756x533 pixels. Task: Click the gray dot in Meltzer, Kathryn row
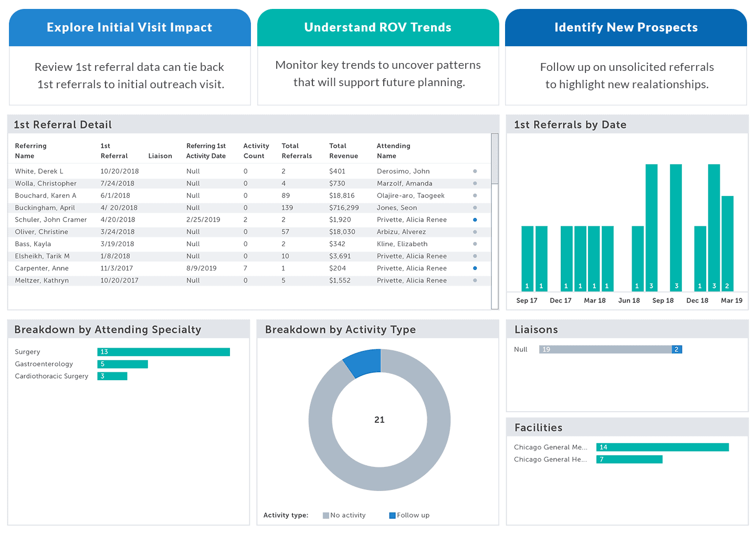(x=475, y=280)
